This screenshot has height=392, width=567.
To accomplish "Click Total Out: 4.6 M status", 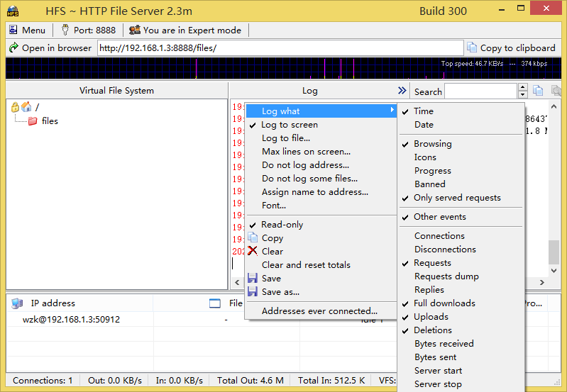I will pyautogui.click(x=251, y=381).
